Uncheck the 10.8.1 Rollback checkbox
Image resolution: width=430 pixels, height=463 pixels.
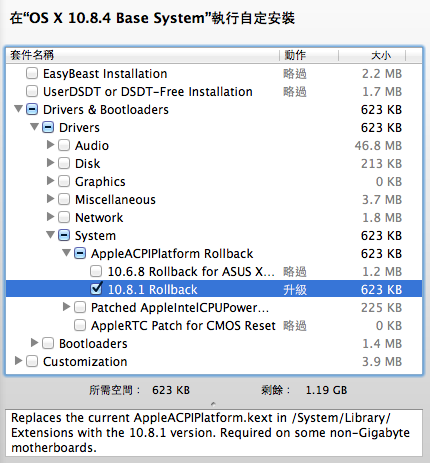point(96,289)
